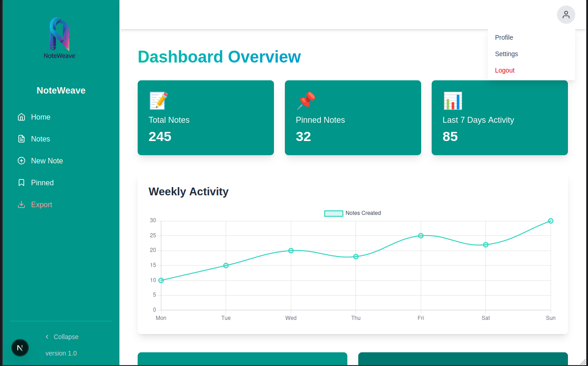Select Settings in user dropdown

[x=506, y=54]
